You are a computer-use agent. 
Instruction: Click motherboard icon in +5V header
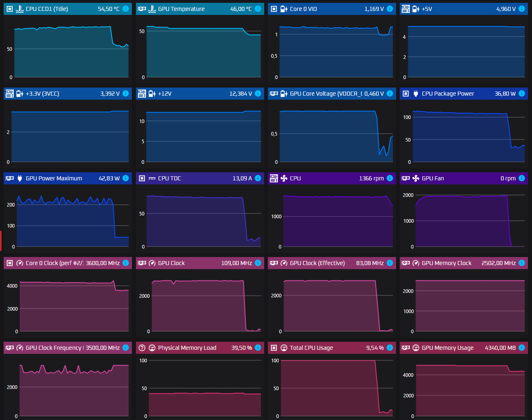tap(406, 9)
